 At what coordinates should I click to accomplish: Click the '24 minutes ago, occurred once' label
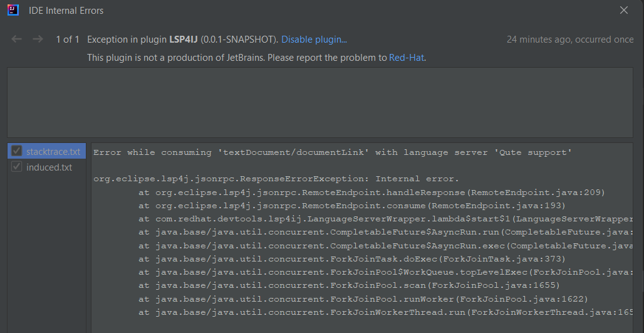pos(570,40)
